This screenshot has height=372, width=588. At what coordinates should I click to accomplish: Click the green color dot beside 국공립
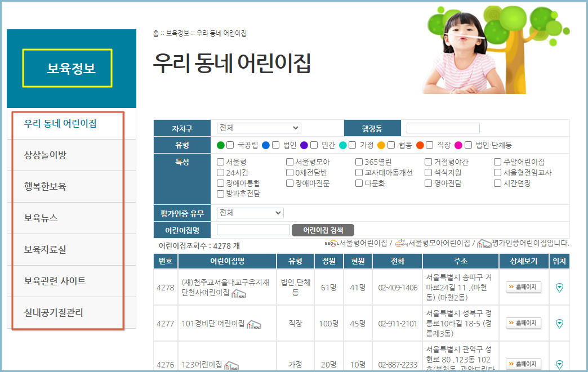220,144
